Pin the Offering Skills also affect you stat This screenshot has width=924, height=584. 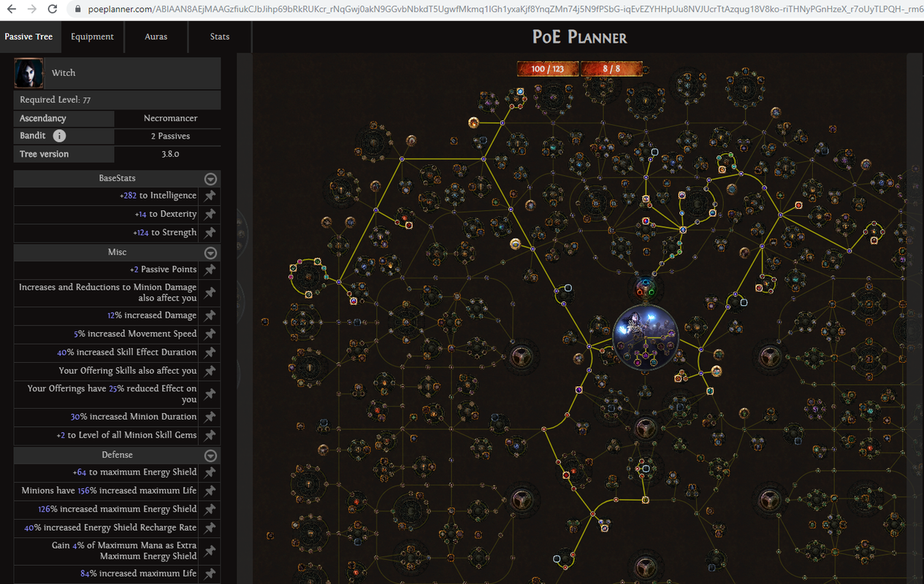pos(210,371)
